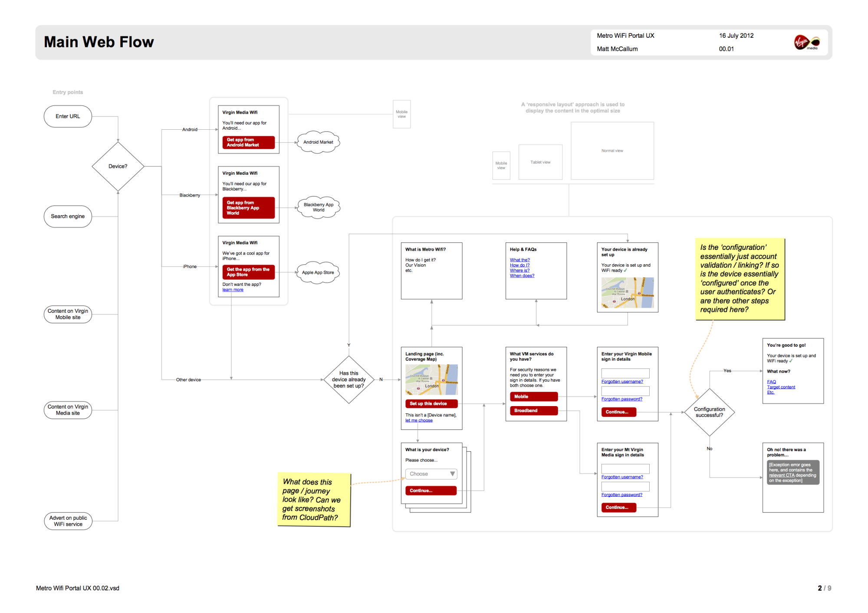
Task: Open the 'When does?' FAQ link
Action: point(522,276)
